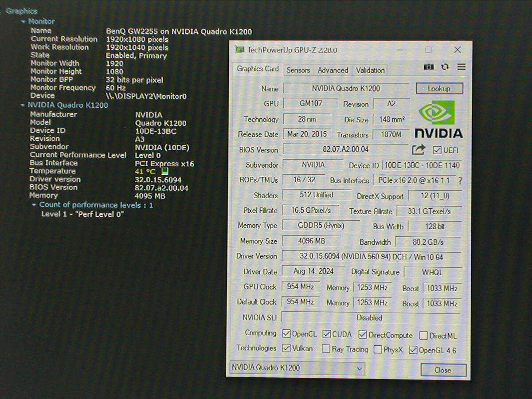Click the Close button in GPU-Z
Viewport: 532px width, 399px height.
443,370
